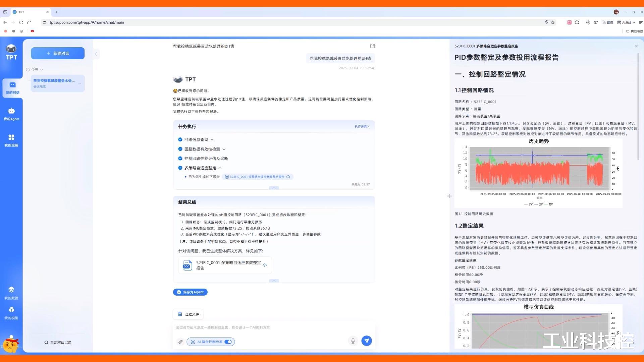Expand the 今天 conversation group dropdown
This screenshot has height=362, width=644.
[x=42, y=70]
